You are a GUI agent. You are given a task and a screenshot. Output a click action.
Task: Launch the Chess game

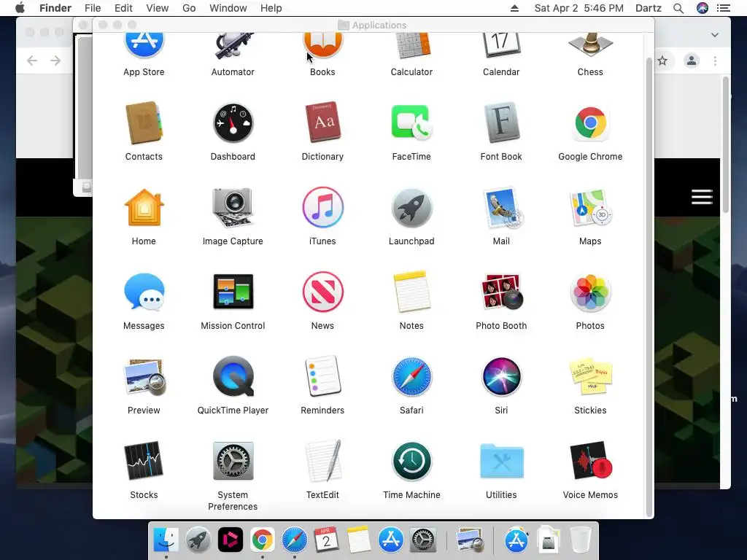coord(590,46)
